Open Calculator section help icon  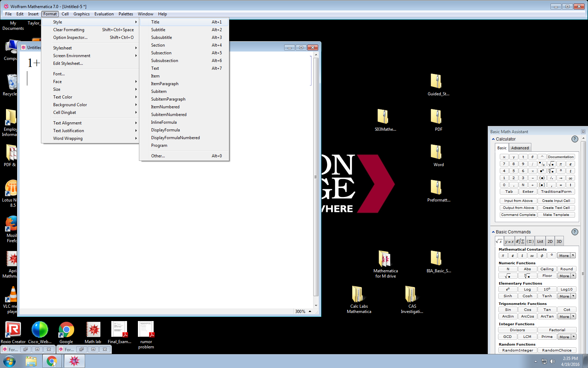[575, 139]
